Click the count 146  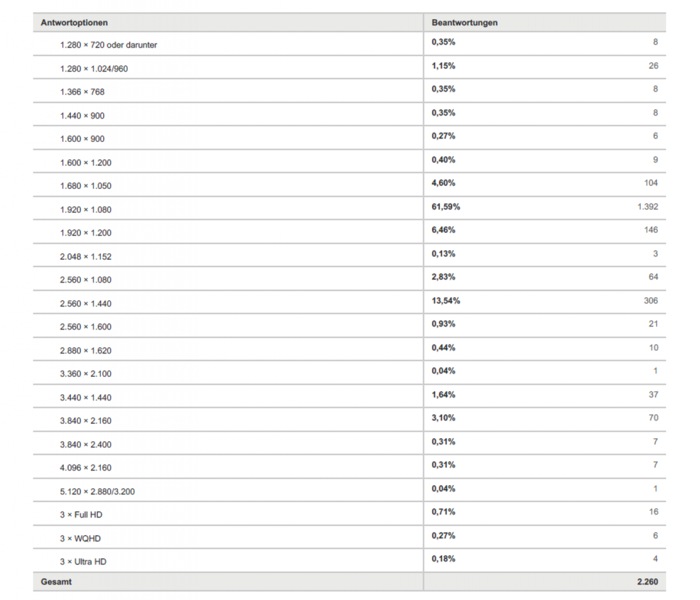(x=651, y=230)
